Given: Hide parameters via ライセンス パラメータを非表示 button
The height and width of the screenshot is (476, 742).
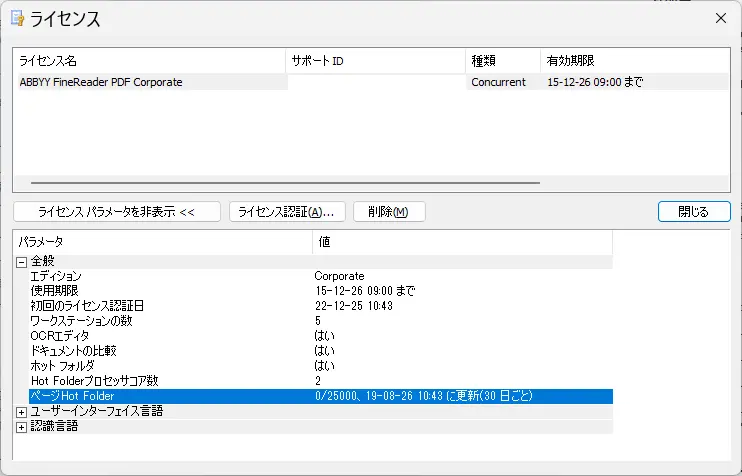Looking at the screenshot, I should 117,212.
